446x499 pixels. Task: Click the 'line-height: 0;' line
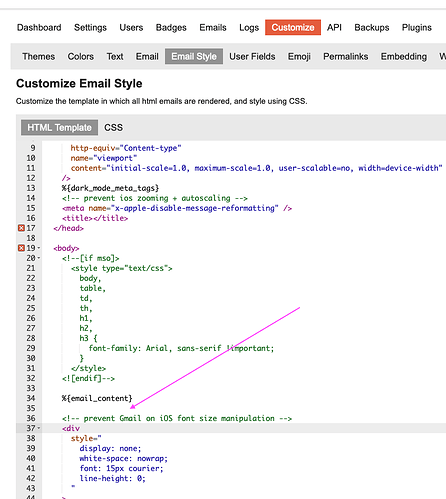[112, 478]
